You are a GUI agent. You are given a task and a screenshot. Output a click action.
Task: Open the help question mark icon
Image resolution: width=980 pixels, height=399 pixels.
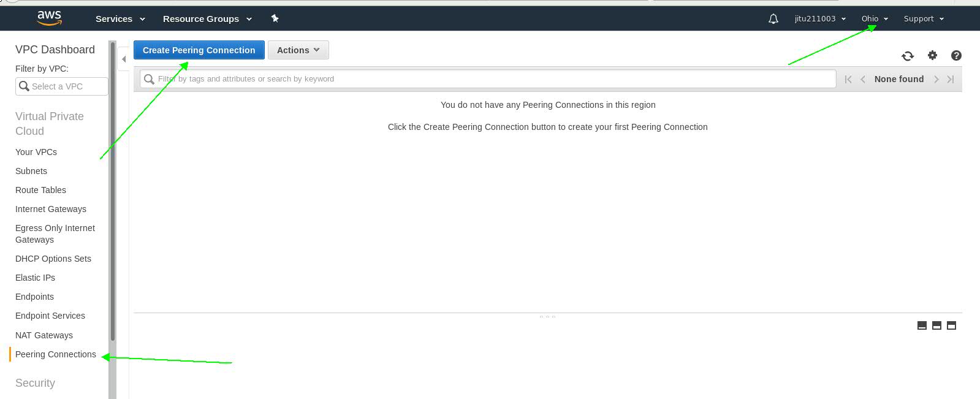coord(956,56)
